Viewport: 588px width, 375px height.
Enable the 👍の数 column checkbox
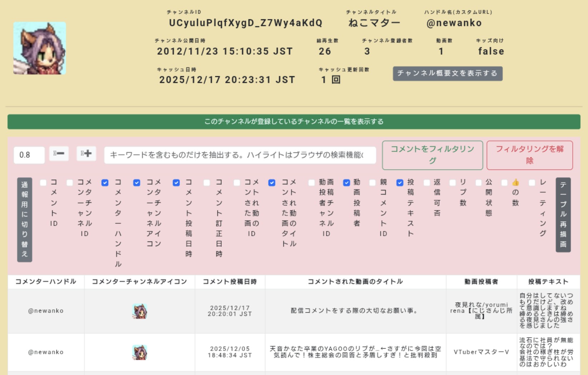click(504, 183)
